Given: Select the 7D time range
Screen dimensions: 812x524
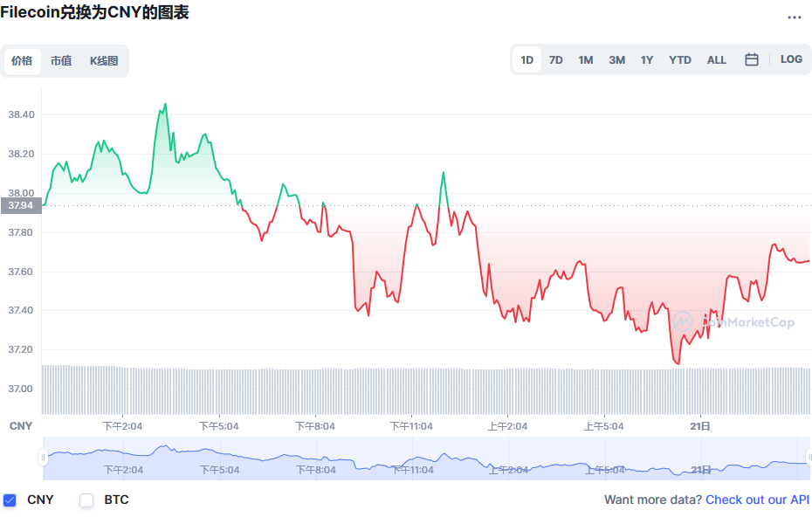Looking at the screenshot, I should pyautogui.click(x=555, y=60).
